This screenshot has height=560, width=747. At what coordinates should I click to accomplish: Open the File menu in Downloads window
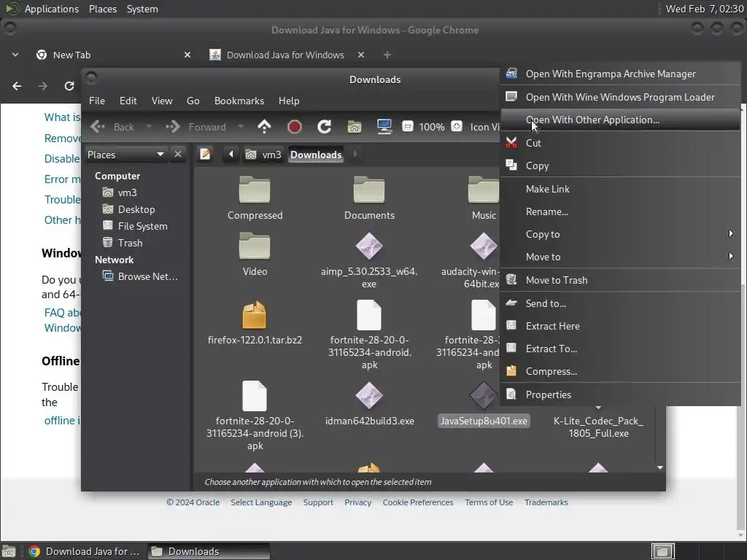(97, 101)
